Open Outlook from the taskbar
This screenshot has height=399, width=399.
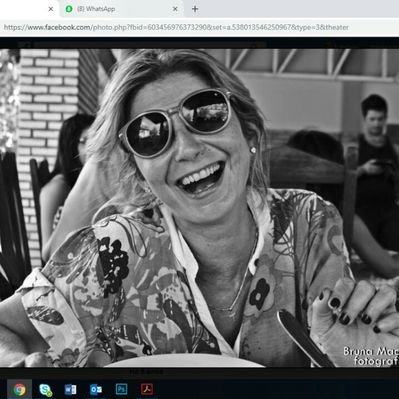click(96, 389)
